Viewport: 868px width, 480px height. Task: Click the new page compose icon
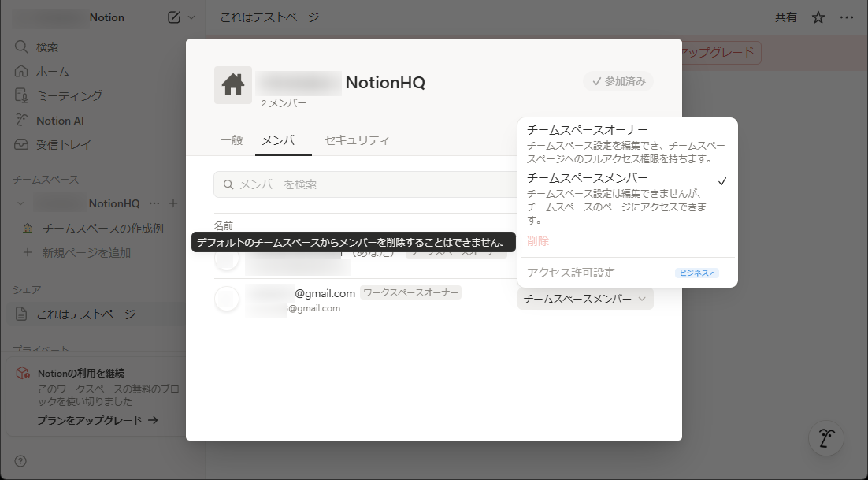[x=174, y=17]
